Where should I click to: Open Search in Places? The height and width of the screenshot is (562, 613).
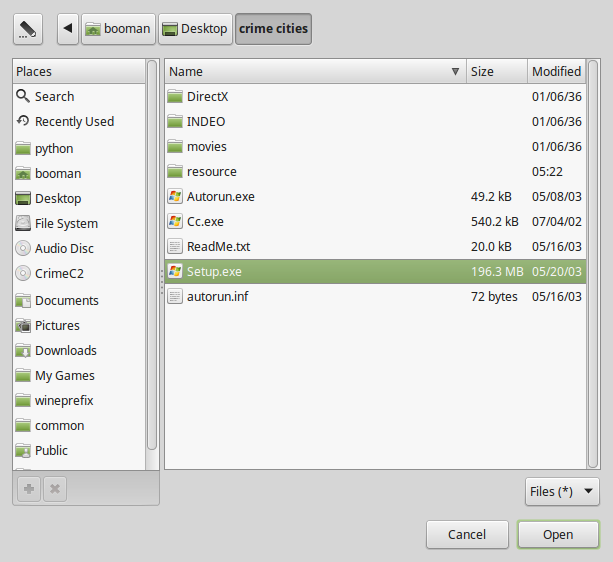79,97
